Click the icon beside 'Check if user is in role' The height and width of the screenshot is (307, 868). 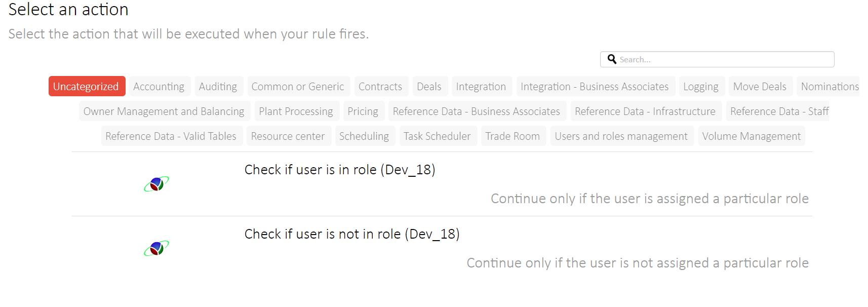(156, 184)
